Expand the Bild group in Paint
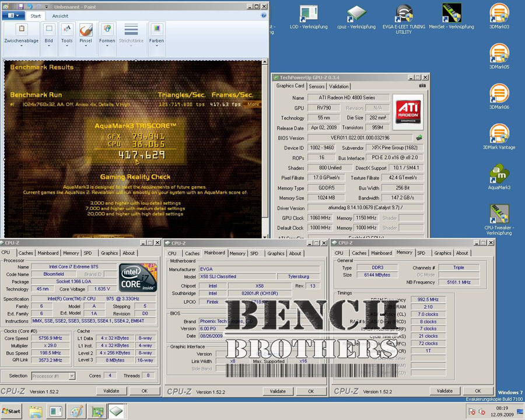The width and height of the screenshot is (525, 420). (49, 39)
